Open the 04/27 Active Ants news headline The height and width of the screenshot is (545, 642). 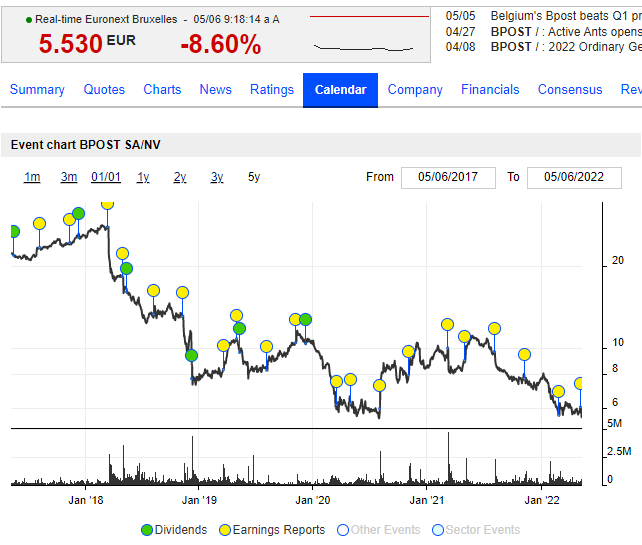tap(566, 32)
